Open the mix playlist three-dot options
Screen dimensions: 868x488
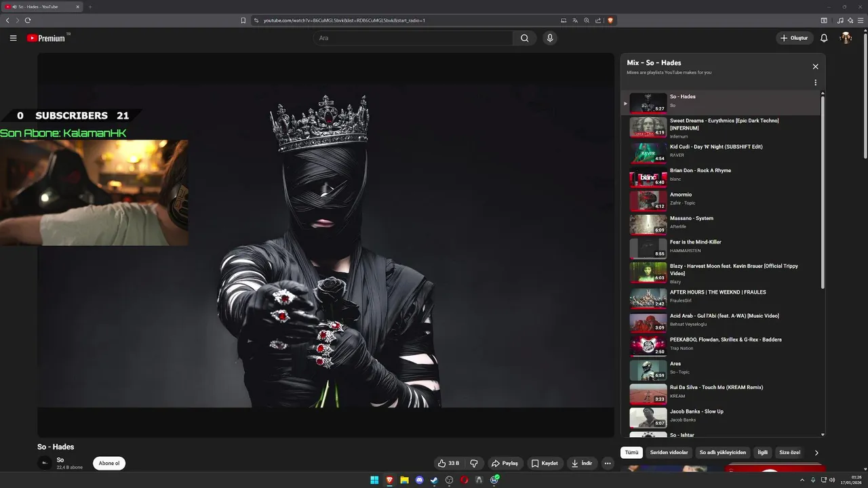coord(815,83)
